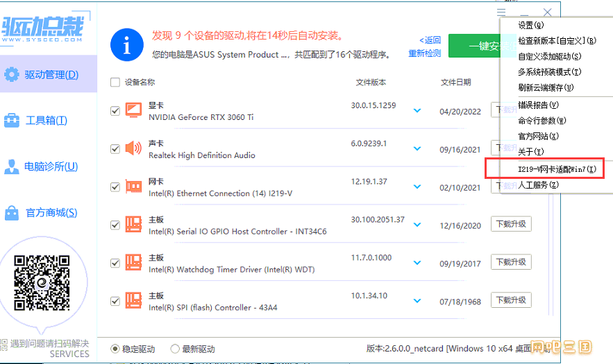Click the date 02/10/2021

[460, 188]
